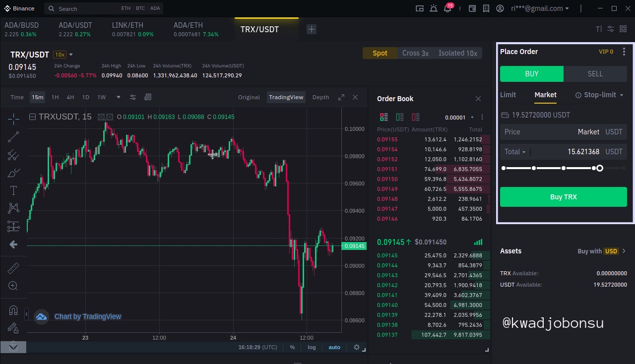This screenshot has height=364, width=635.
Task: Select the chart pattern tool
Action: pos(13,209)
